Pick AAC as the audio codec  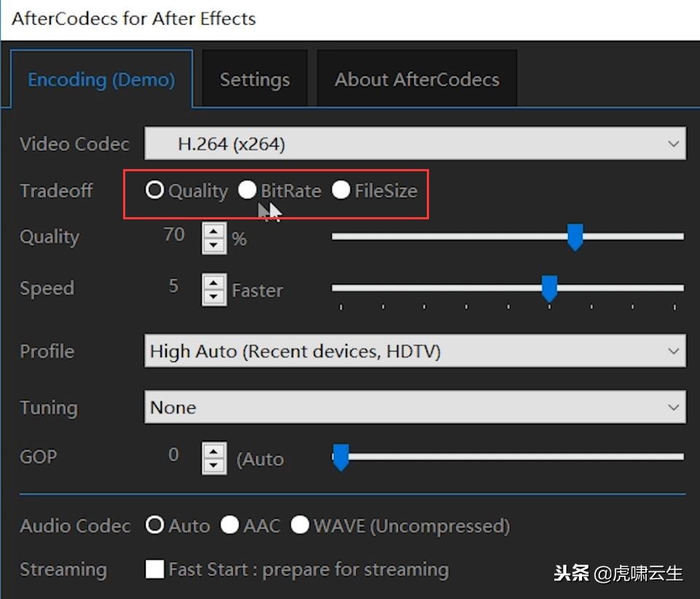click(x=229, y=525)
